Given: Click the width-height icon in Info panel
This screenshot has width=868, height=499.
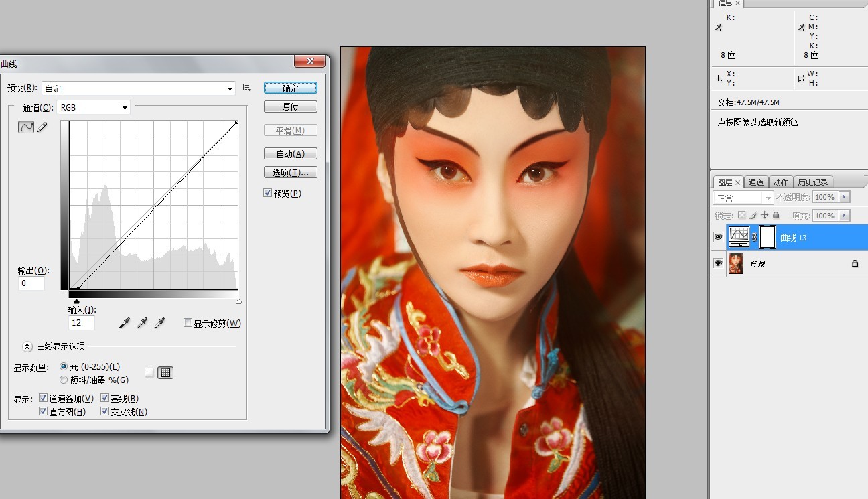Looking at the screenshot, I should (x=801, y=78).
